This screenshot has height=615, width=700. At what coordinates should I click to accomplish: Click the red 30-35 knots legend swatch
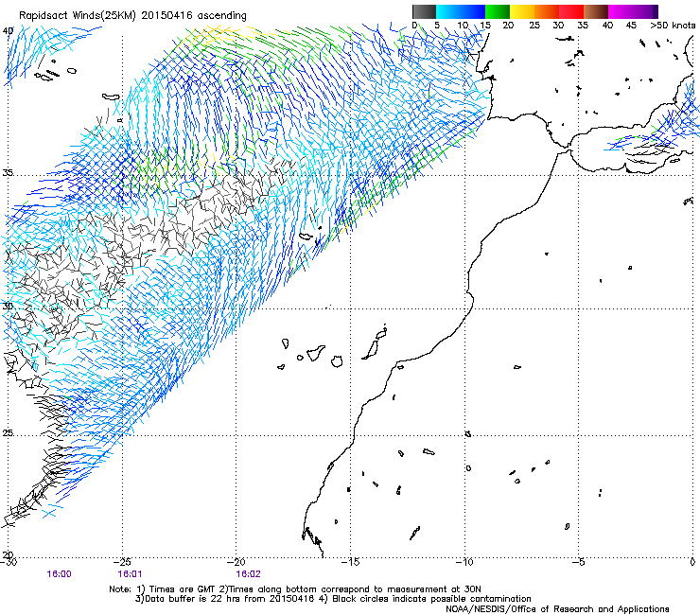click(571, 11)
